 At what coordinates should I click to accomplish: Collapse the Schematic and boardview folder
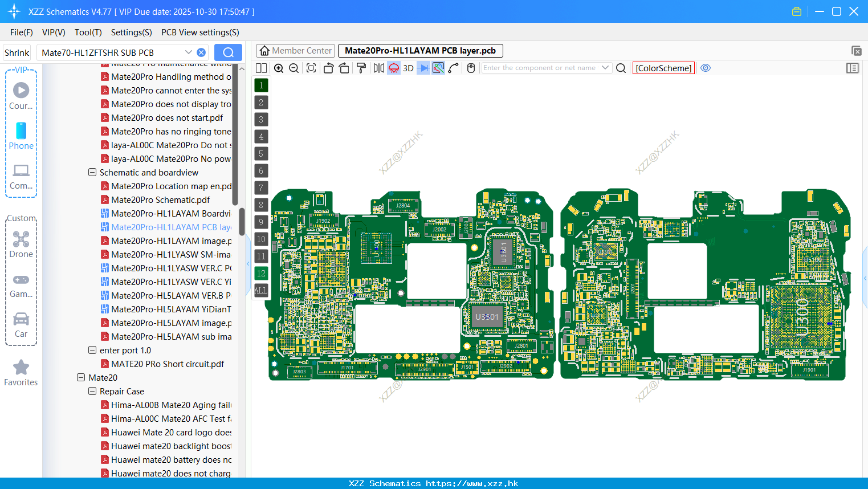(92, 172)
